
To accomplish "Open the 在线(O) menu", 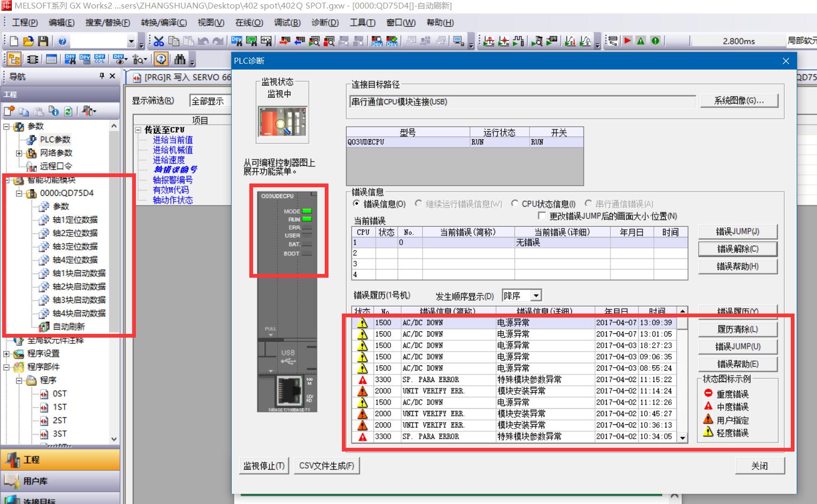I will click(249, 22).
